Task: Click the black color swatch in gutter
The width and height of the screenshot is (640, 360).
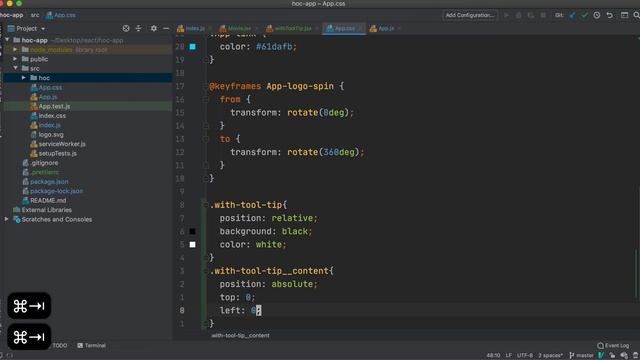Action: click(192, 231)
